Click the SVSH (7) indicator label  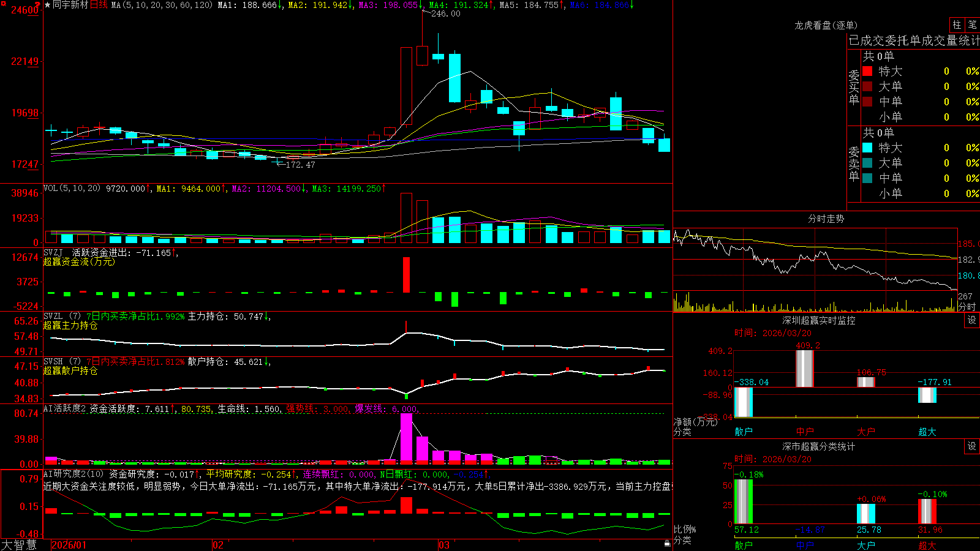point(62,361)
